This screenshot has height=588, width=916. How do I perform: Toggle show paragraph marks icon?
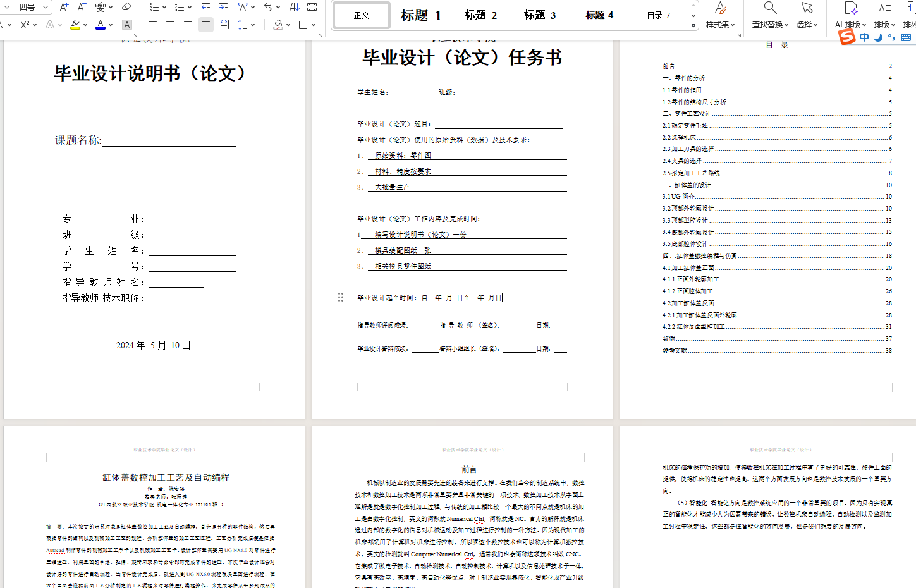point(312,7)
